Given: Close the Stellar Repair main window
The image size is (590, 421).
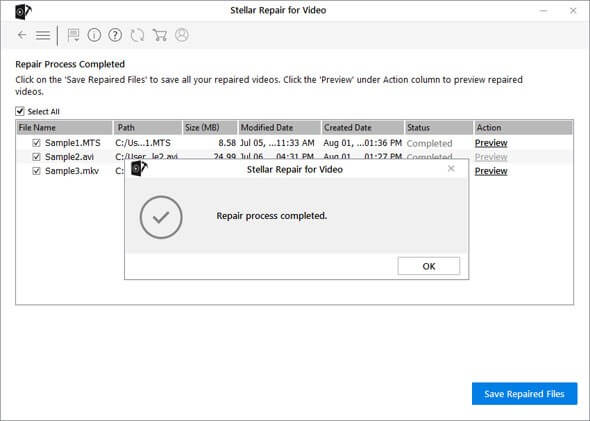Looking at the screenshot, I should tap(573, 11).
